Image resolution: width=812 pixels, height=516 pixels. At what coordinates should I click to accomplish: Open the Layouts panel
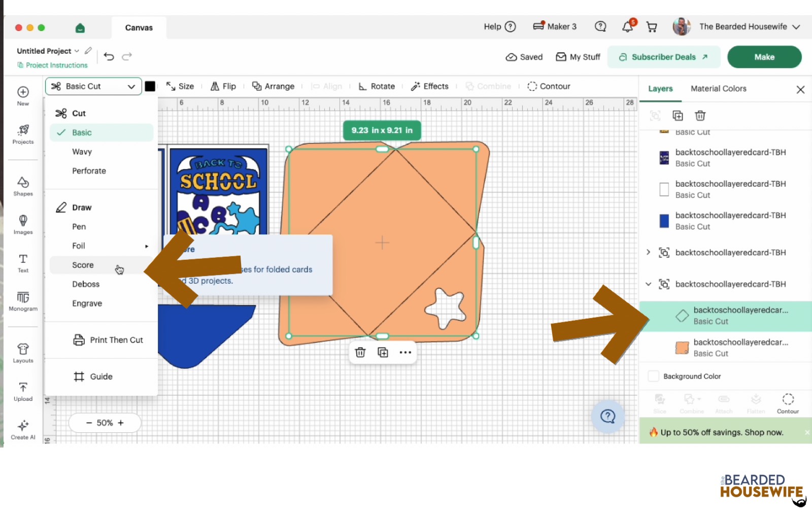click(23, 353)
